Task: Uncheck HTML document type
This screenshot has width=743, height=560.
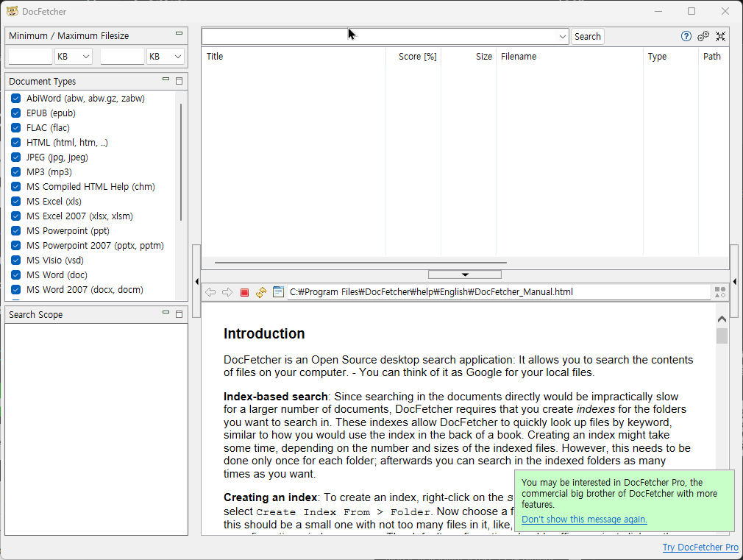Action: coord(15,142)
